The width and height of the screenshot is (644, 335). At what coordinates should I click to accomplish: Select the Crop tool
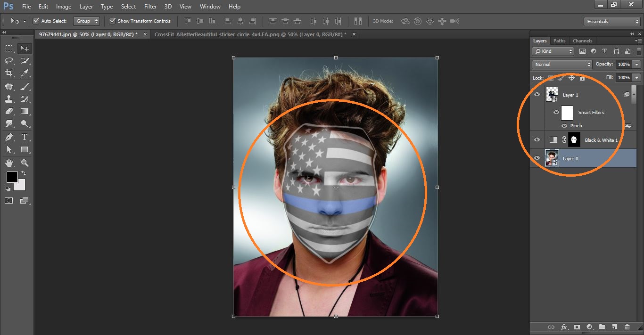coord(8,73)
